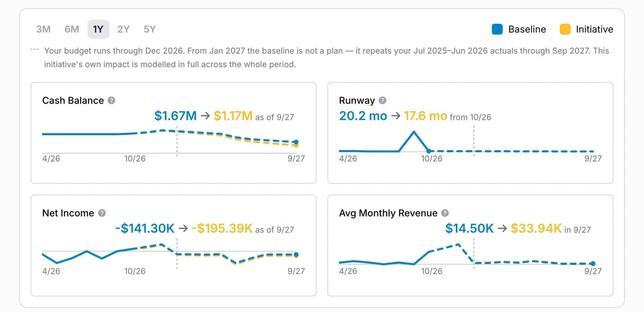Click the Cash Balance card title
Viewport: 644px width, 312px height.
coord(73,100)
